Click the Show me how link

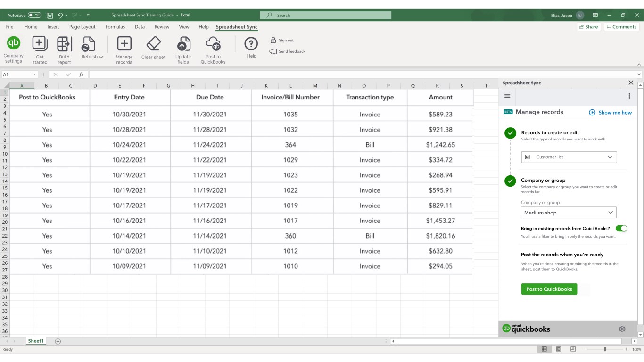pos(611,112)
